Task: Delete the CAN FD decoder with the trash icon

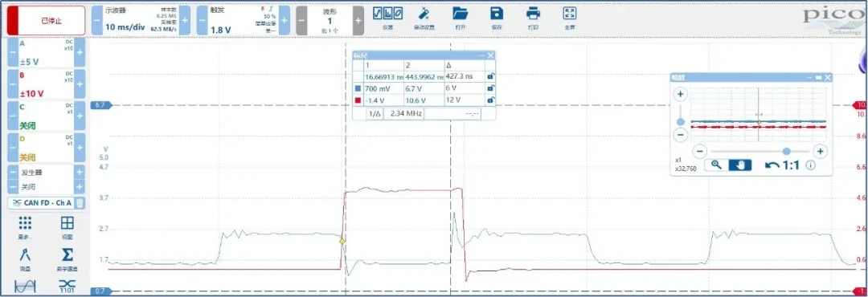Action: tap(80, 203)
